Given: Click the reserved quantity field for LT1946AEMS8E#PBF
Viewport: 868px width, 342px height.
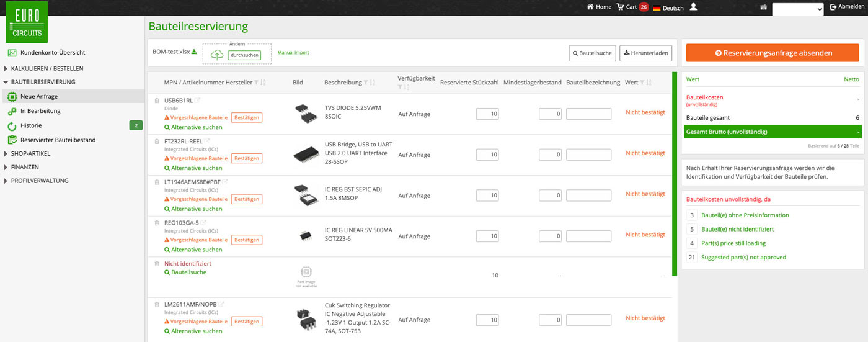Looking at the screenshot, I should 487,196.
